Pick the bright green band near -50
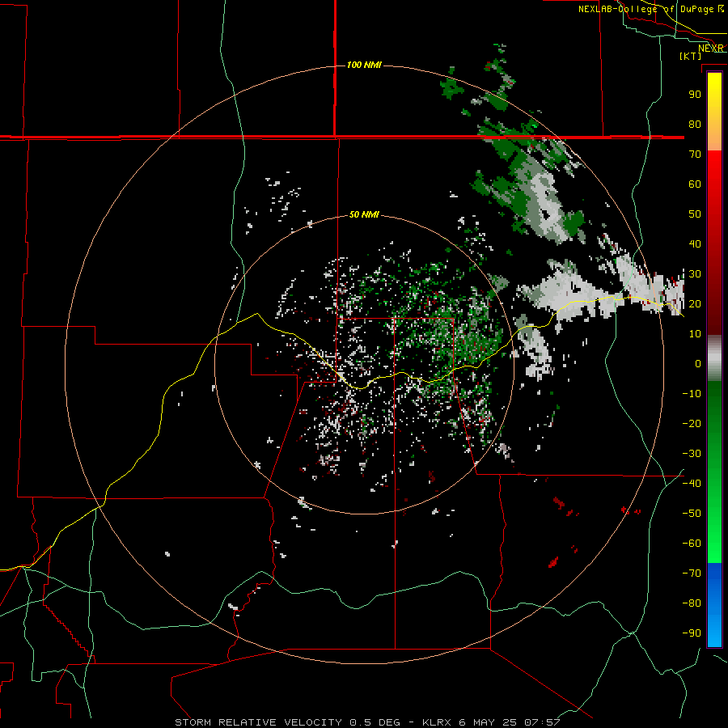Screen dimensions: 728x728 pos(714,514)
